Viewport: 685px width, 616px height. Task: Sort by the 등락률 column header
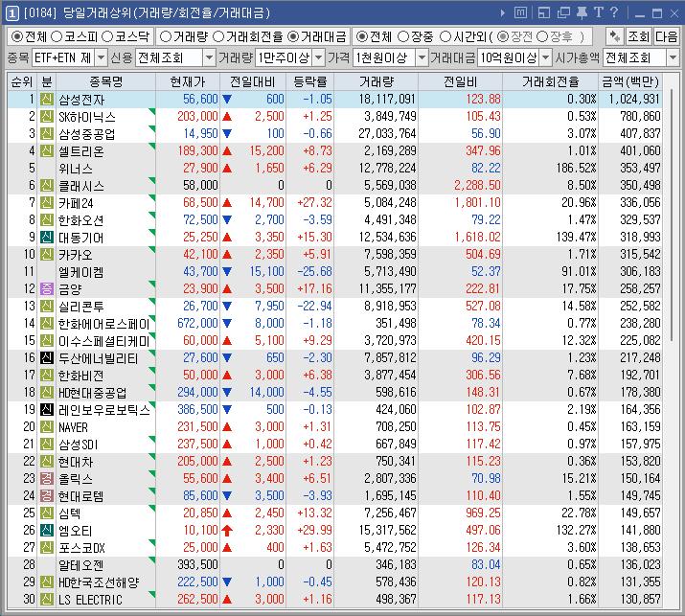point(310,81)
